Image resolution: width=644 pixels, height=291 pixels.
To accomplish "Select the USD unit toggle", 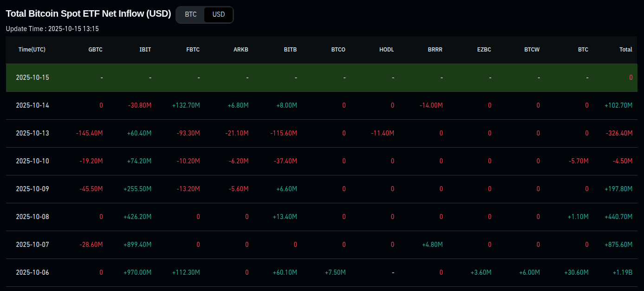I will coord(218,14).
